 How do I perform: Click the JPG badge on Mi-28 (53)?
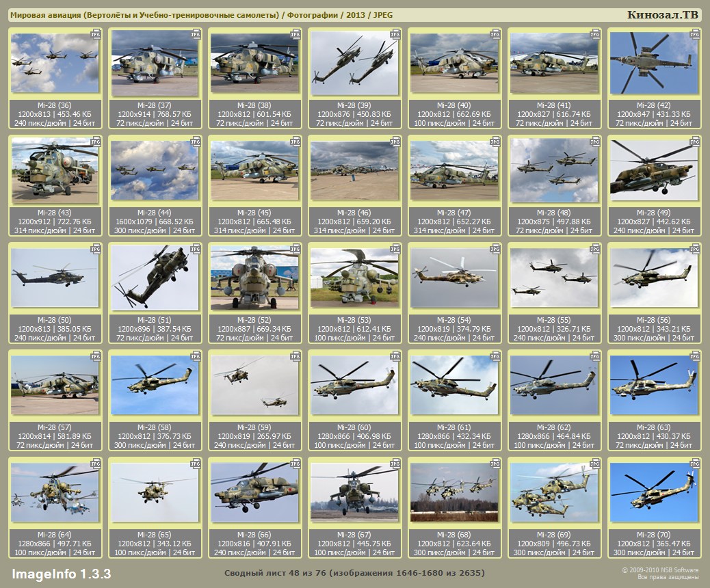(395, 250)
